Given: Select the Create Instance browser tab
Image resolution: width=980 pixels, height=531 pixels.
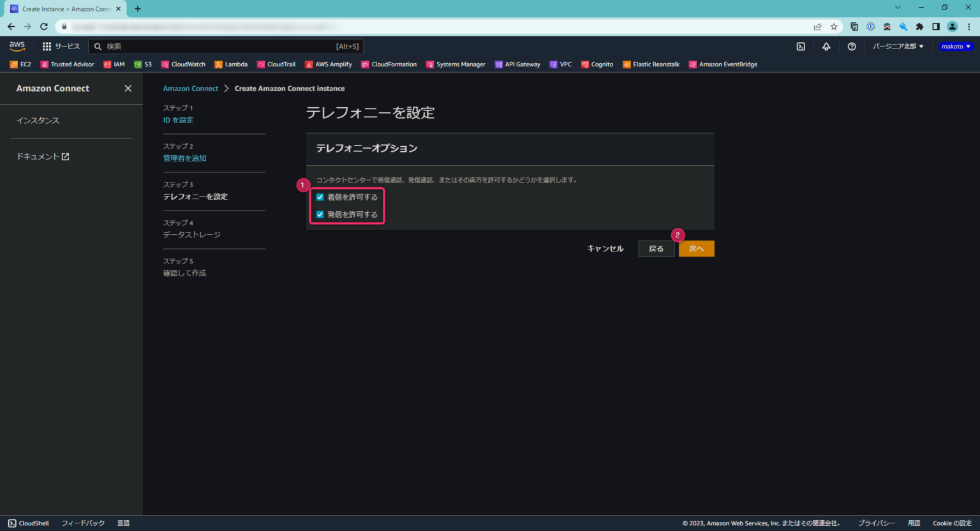Looking at the screenshot, I should tap(64, 8).
